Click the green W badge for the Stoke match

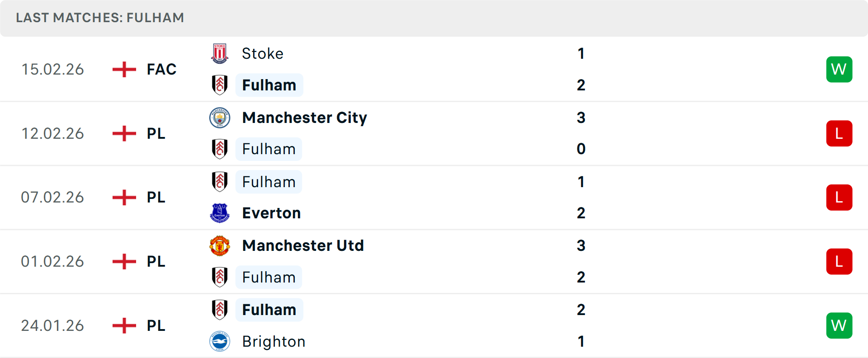pyautogui.click(x=839, y=69)
